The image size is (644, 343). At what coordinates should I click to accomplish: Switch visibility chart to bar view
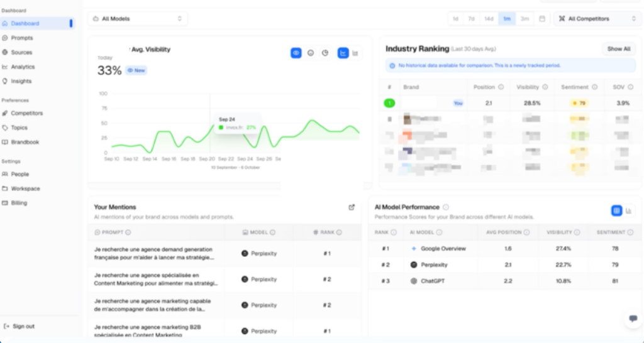pyautogui.click(x=355, y=53)
